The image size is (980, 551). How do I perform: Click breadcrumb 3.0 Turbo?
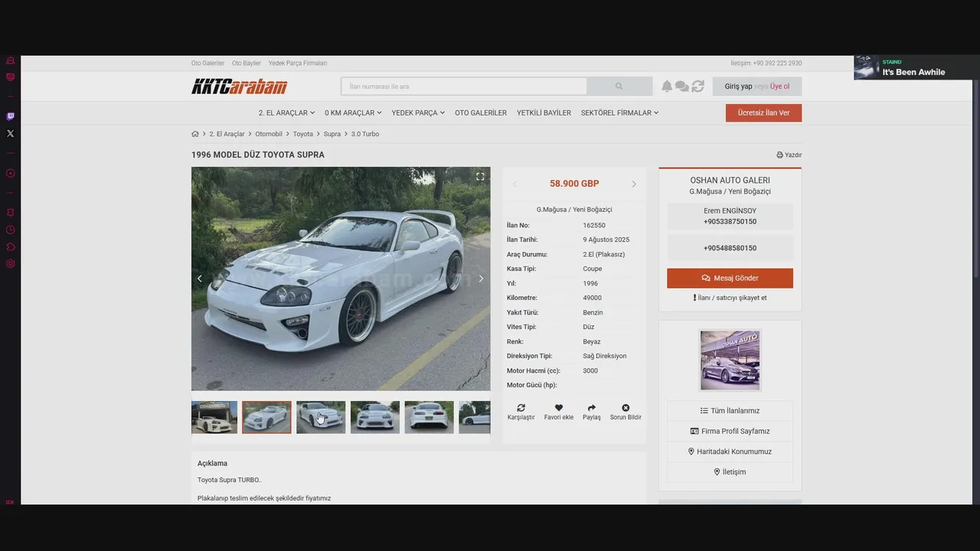(365, 134)
